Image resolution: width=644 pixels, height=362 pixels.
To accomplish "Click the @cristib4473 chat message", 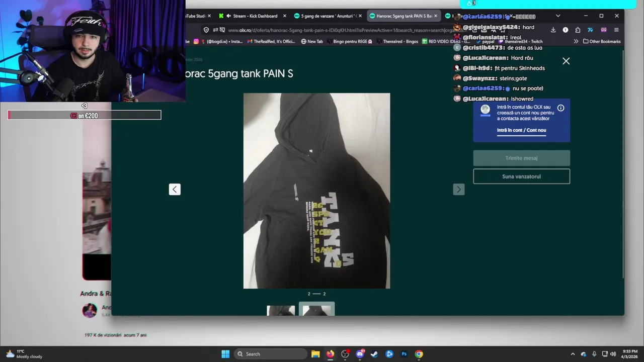I will [498, 48].
